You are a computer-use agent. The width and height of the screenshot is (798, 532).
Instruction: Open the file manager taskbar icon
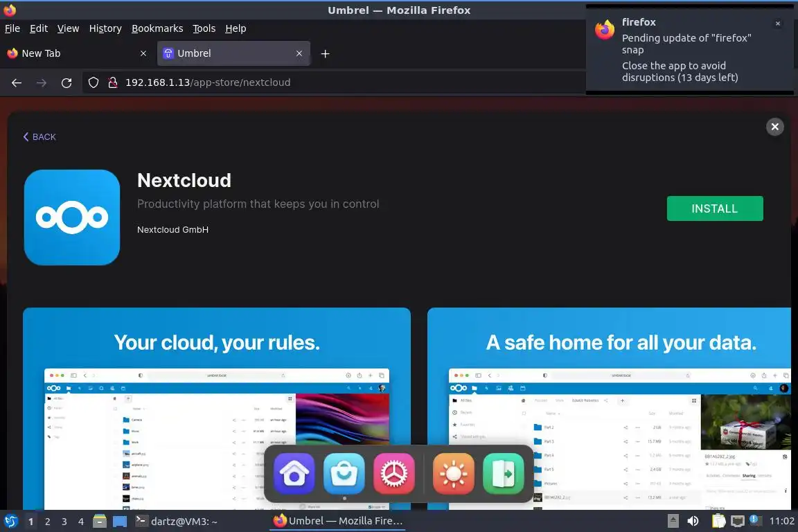coord(100,522)
